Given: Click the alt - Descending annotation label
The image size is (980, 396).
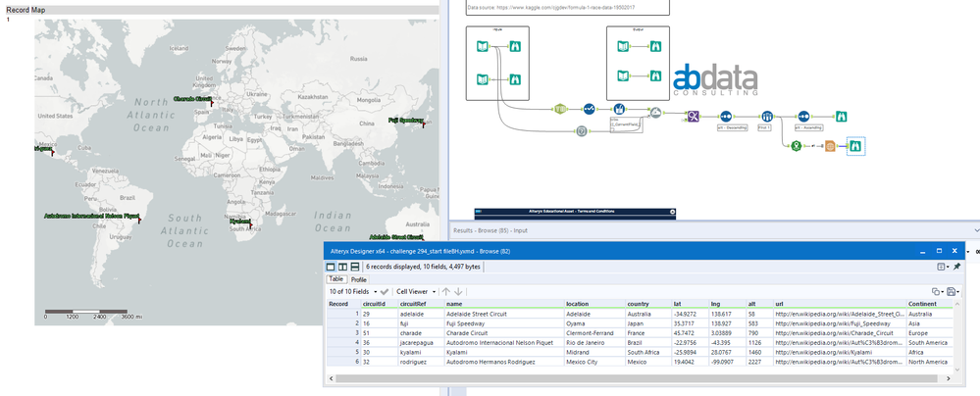Looking at the screenshot, I should pos(733,126).
